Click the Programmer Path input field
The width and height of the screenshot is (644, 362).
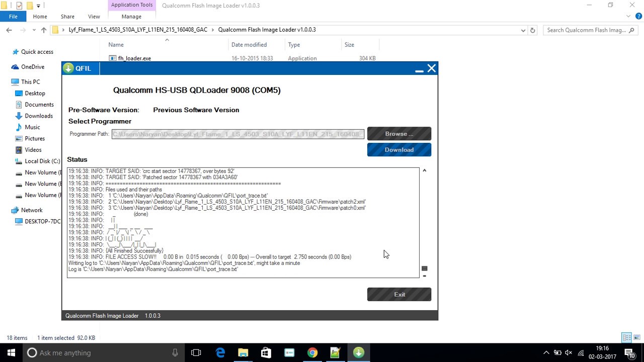238,134
